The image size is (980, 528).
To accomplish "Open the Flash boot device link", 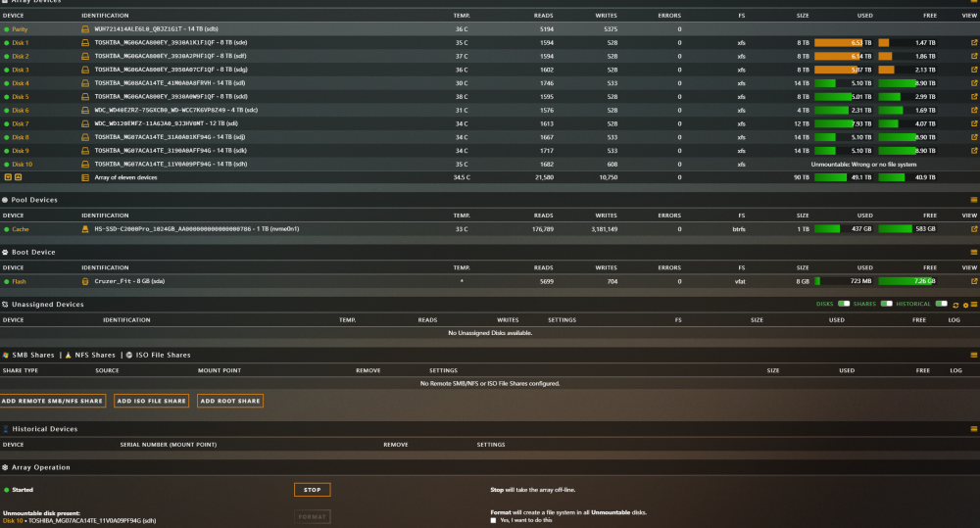I will pyautogui.click(x=19, y=282).
